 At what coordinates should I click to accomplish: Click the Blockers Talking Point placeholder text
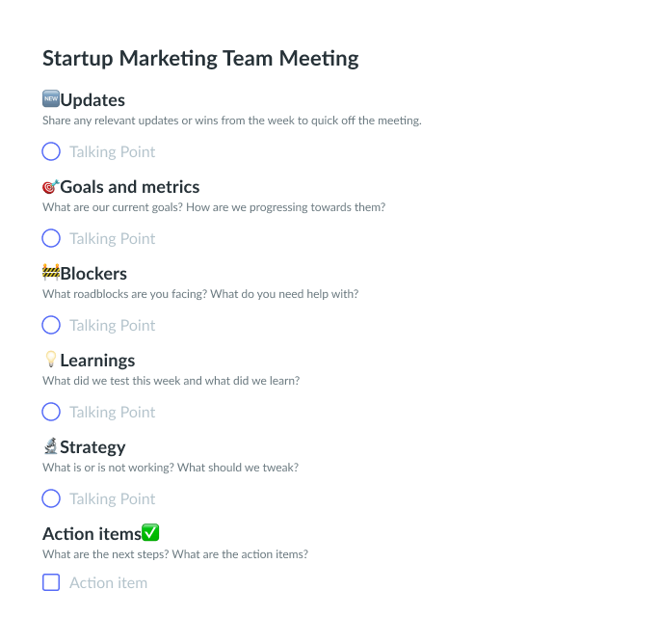coord(112,325)
